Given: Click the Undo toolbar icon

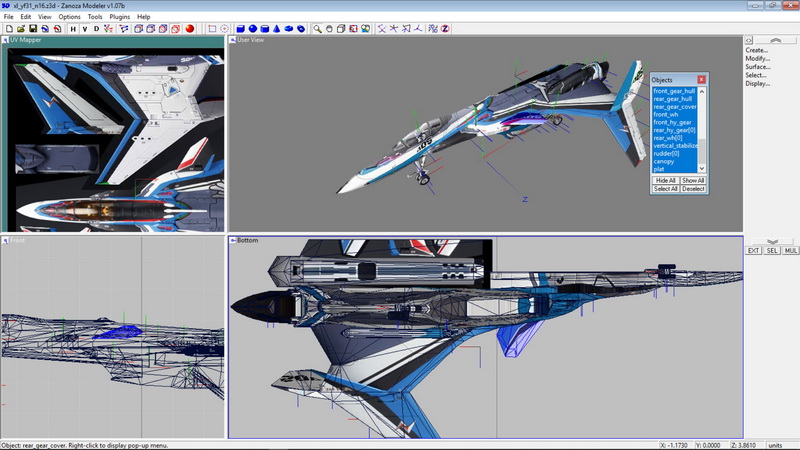Looking at the screenshot, I should coord(45,29).
